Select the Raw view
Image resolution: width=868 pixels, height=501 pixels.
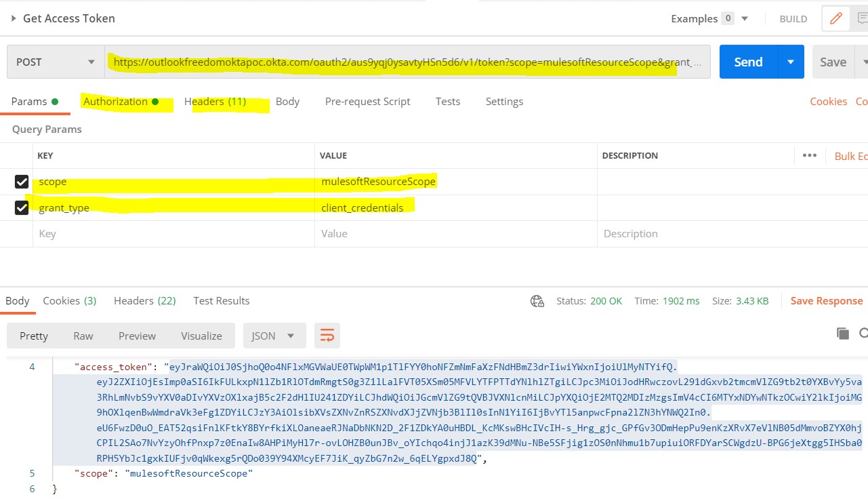[x=83, y=336]
